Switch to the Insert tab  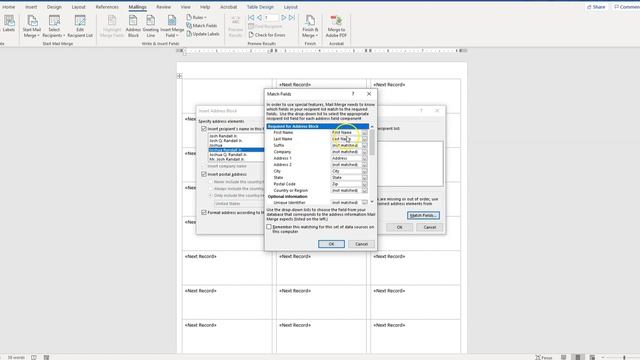tap(31, 7)
